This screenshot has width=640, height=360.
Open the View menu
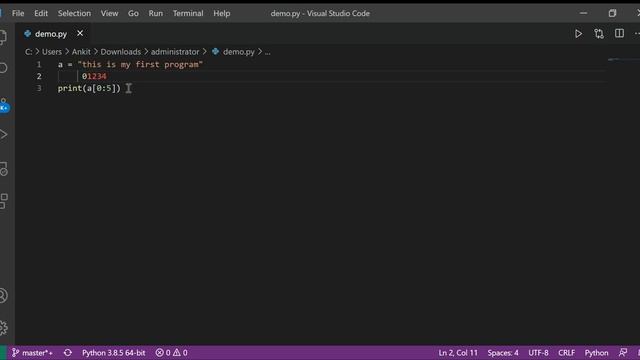[x=109, y=13]
